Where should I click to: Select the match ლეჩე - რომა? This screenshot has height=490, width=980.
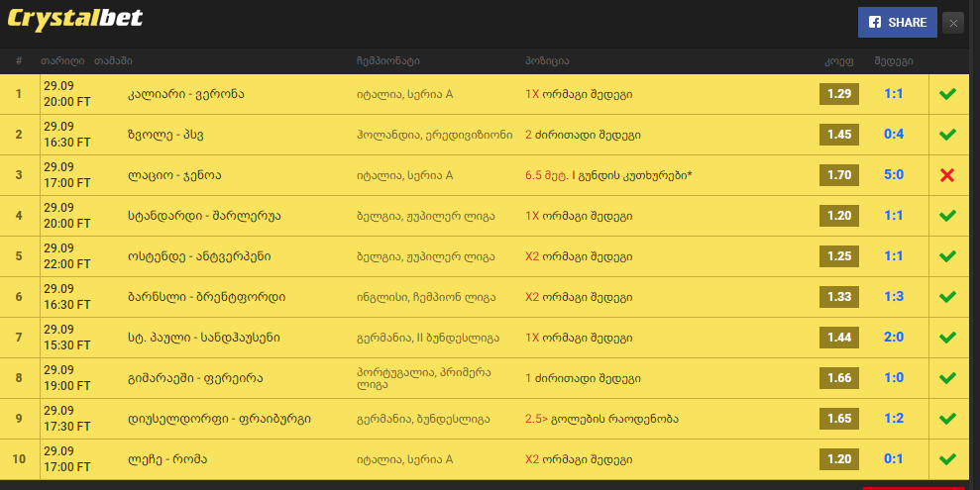(167, 459)
